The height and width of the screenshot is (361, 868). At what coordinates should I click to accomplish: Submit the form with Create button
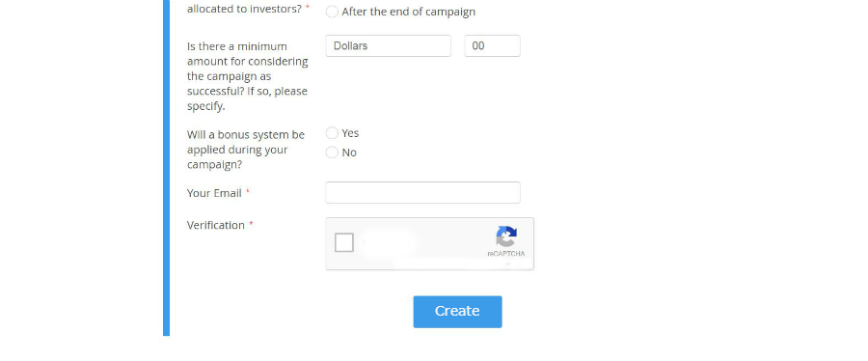click(x=457, y=312)
